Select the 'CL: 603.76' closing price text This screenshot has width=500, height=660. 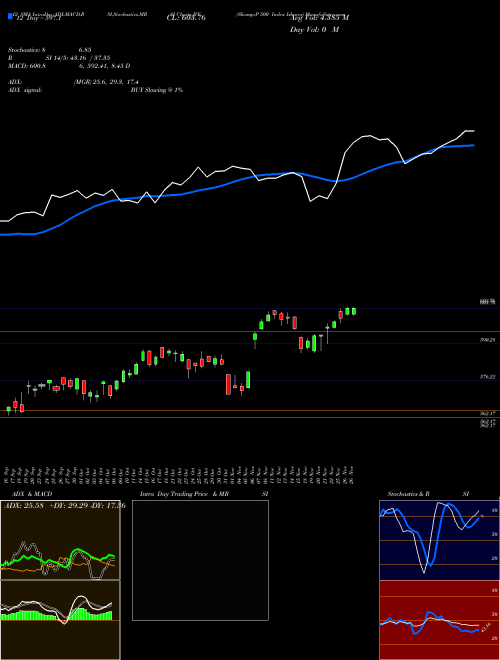(186, 18)
